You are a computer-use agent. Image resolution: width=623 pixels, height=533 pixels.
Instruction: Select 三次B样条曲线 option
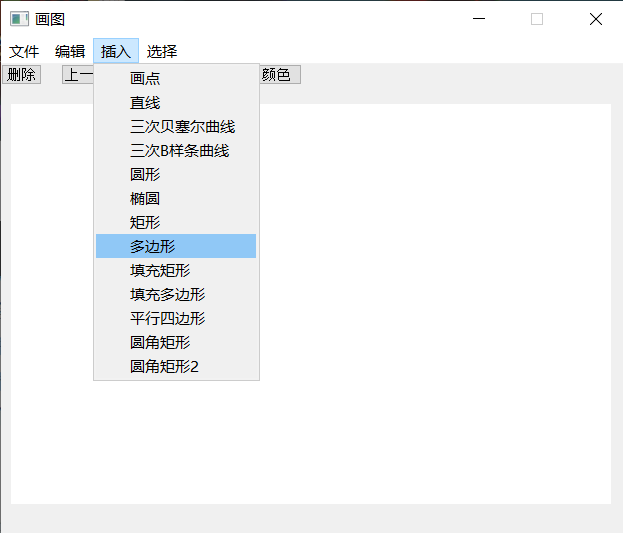pos(176,150)
